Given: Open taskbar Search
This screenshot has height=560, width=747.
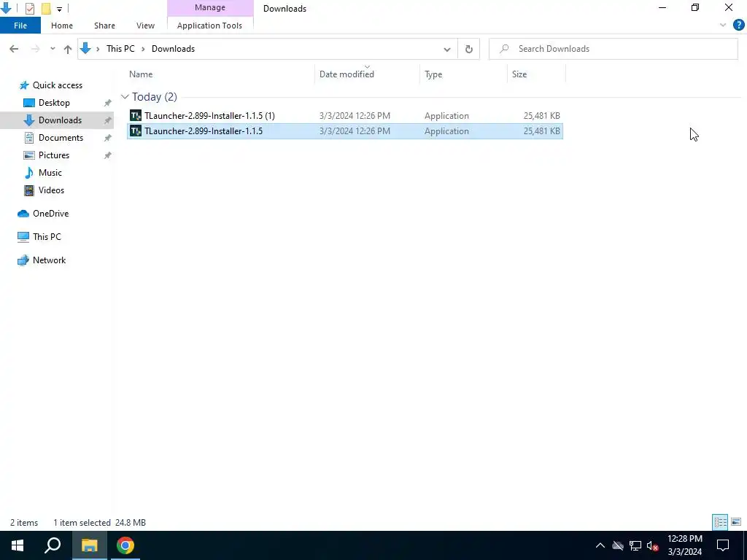Looking at the screenshot, I should click(53, 545).
